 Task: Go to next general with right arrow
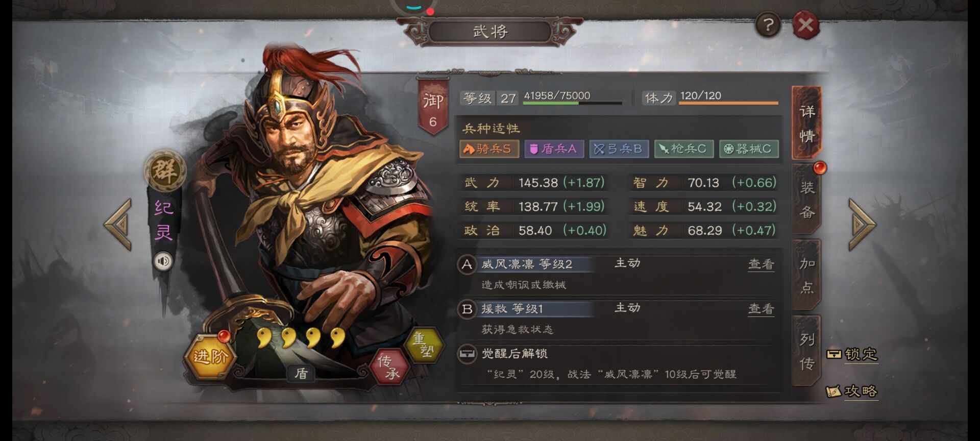[x=862, y=225]
